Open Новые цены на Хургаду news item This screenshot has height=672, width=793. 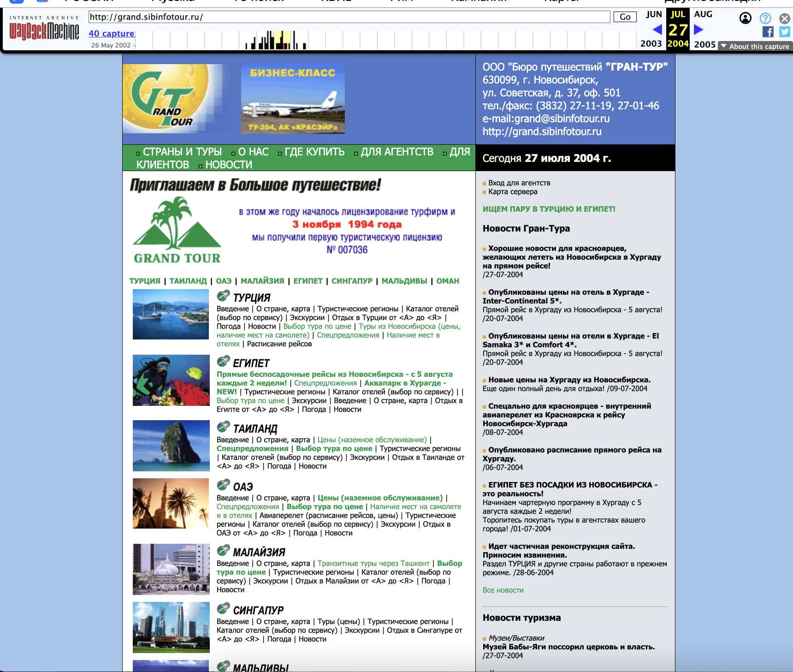coord(569,380)
